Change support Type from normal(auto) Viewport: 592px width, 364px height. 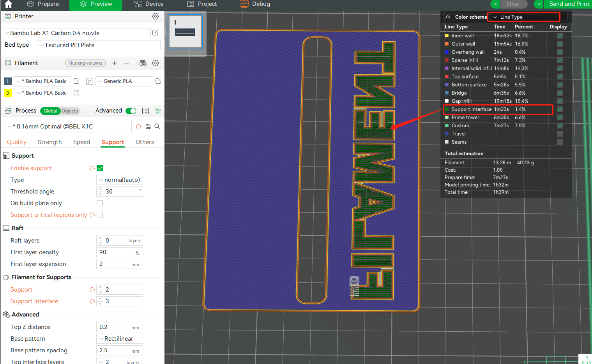pyautogui.click(x=119, y=179)
